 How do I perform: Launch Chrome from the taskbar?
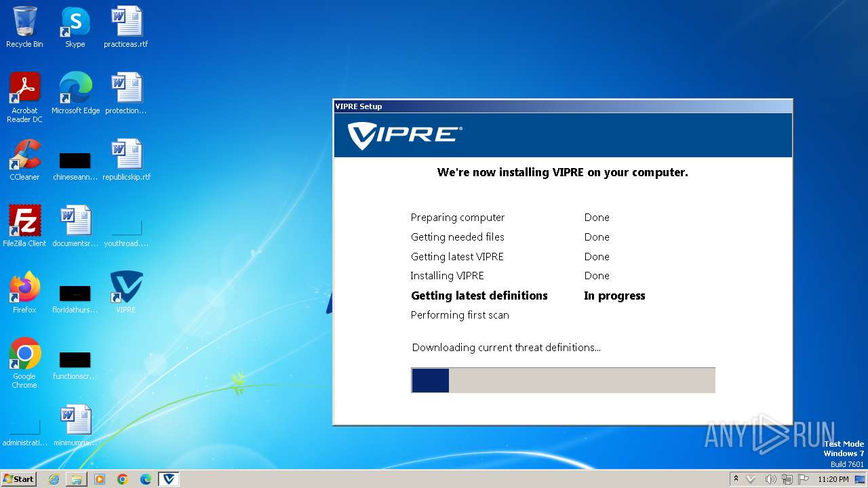click(123, 479)
